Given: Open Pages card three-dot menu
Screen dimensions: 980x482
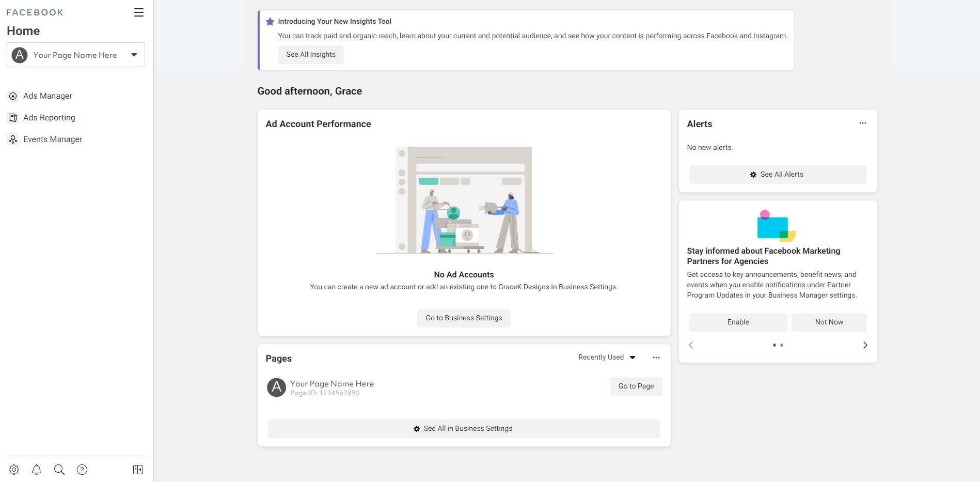Looking at the screenshot, I should point(656,357).
